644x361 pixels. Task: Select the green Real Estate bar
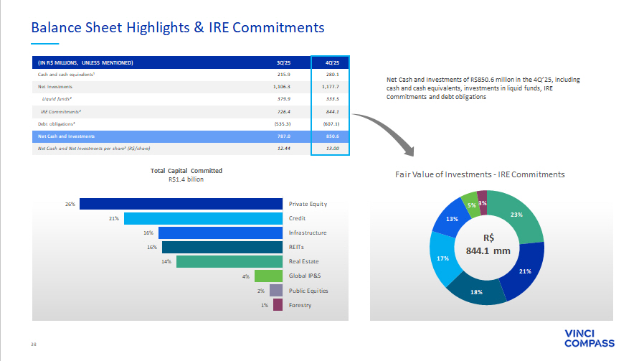pyautogui.click(x=229, y=261)
